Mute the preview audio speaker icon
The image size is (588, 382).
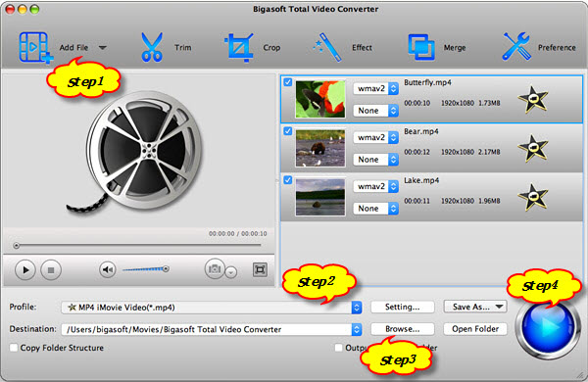point(108,269)
